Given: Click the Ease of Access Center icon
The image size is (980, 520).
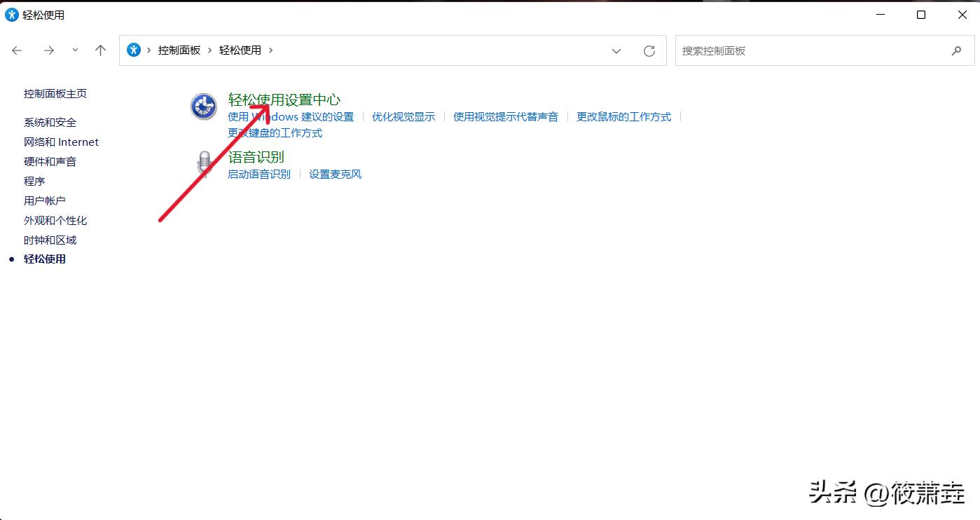Looking at the screenshot, I should 203,106.
